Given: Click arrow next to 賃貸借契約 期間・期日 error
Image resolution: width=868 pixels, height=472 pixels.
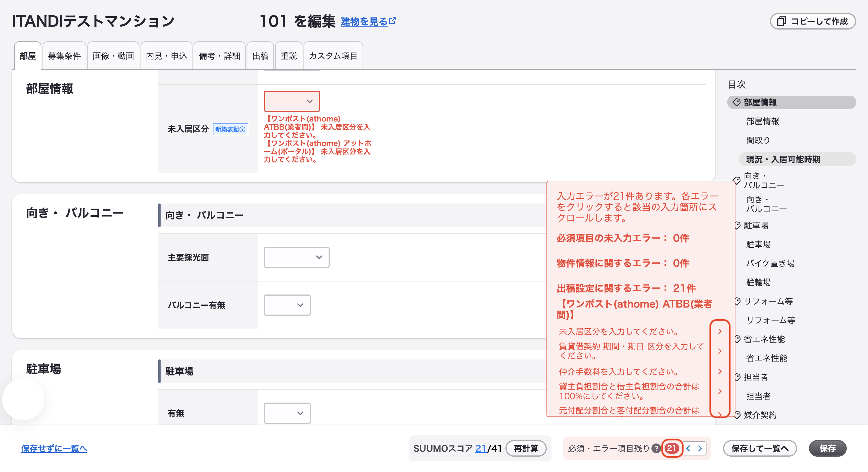Looking at the screenshot, I should click(x=720, y=351).
